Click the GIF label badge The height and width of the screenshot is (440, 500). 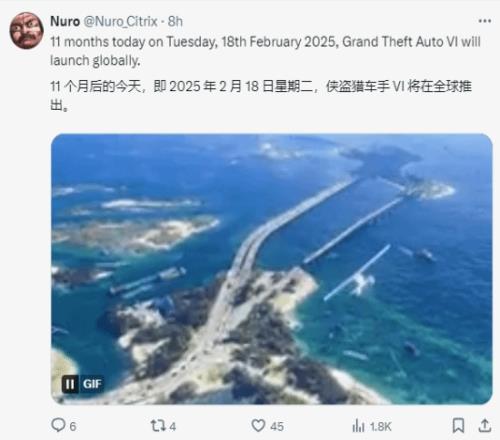(92, 384)
